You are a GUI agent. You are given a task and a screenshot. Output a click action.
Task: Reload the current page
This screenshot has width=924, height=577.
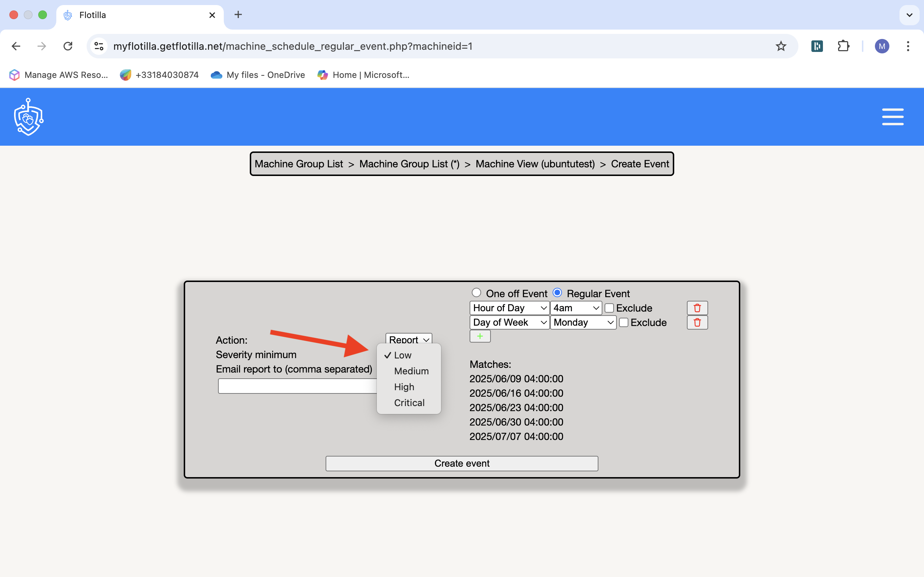tap(68, 46)
